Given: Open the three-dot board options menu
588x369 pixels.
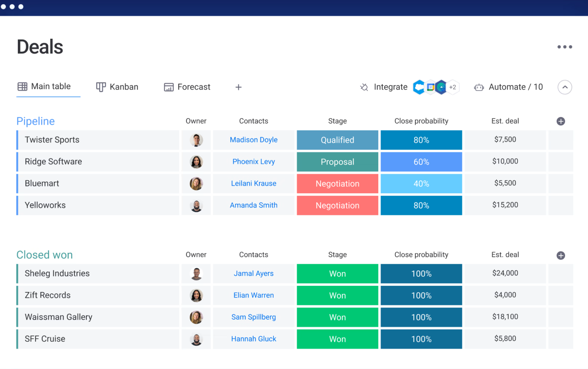Looking at the screenshot, I should pos(564,47).
